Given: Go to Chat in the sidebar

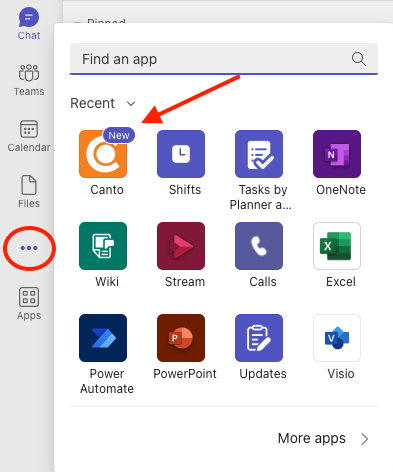Looking at the screenshot, I should pos(29,24).
